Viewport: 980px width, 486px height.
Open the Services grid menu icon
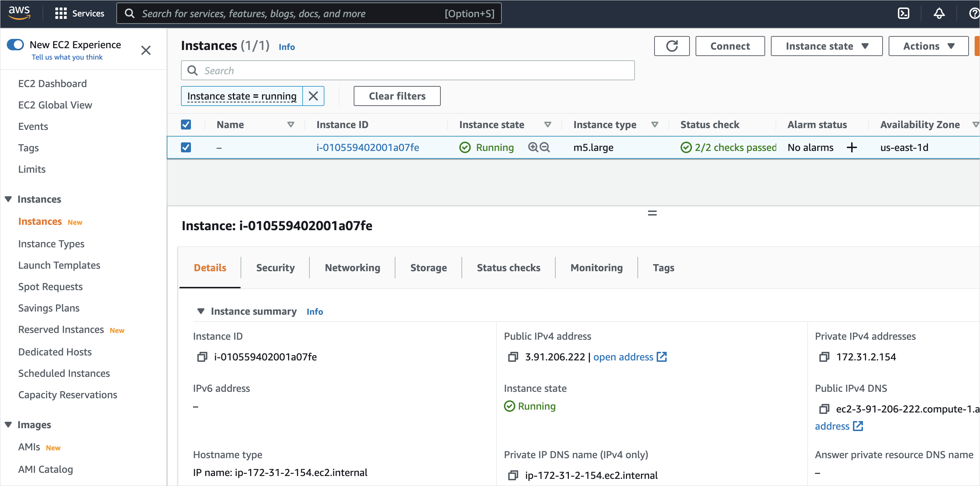60,14
